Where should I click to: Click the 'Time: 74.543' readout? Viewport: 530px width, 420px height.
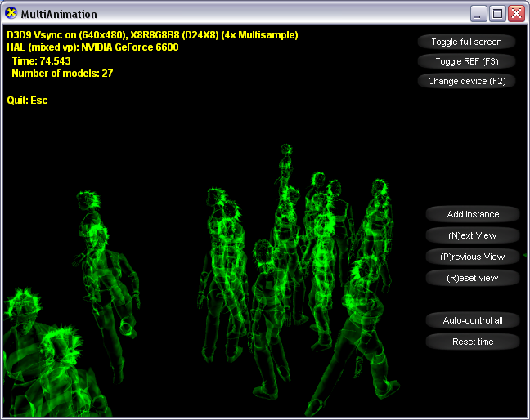[41, 61]
